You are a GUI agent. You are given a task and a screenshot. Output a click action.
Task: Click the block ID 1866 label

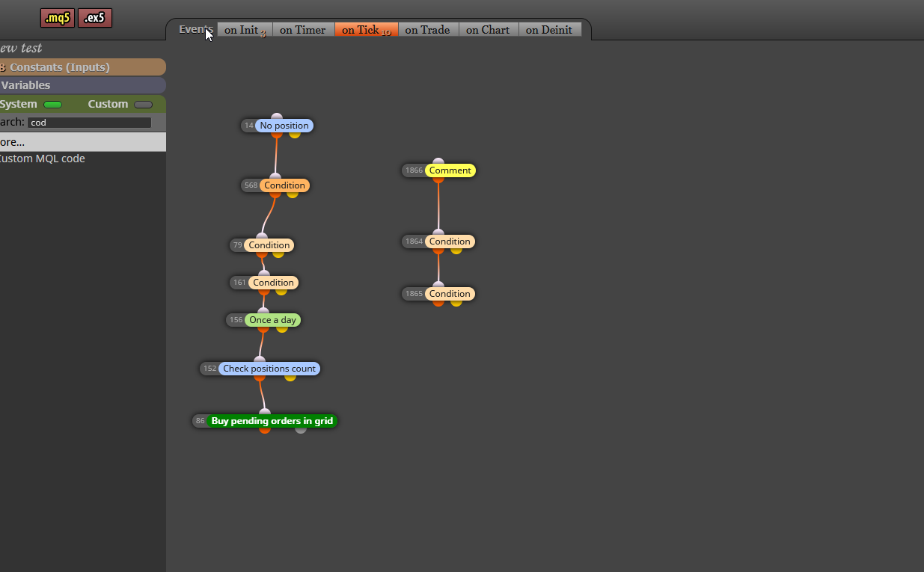point(414,170)
